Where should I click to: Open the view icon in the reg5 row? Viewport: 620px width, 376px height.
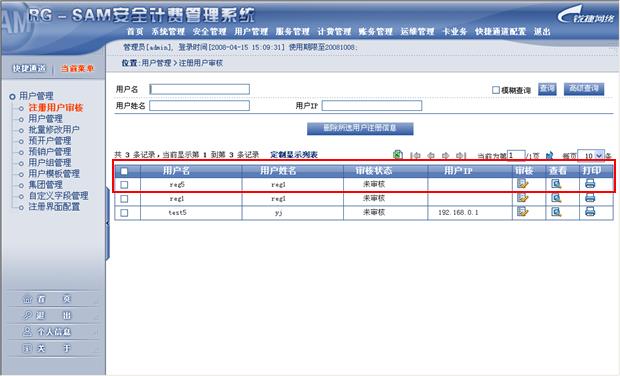pyautogui.click(x=556, y=183)
